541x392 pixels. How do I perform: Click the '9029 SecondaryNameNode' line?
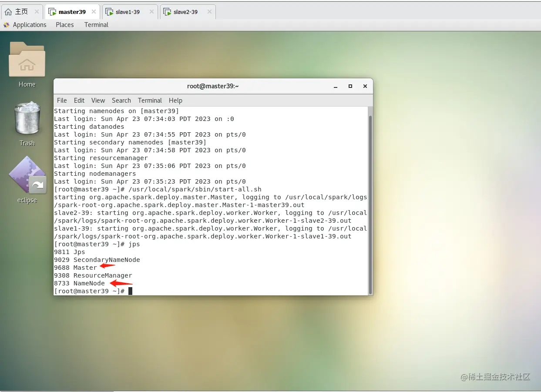point(97,260)
